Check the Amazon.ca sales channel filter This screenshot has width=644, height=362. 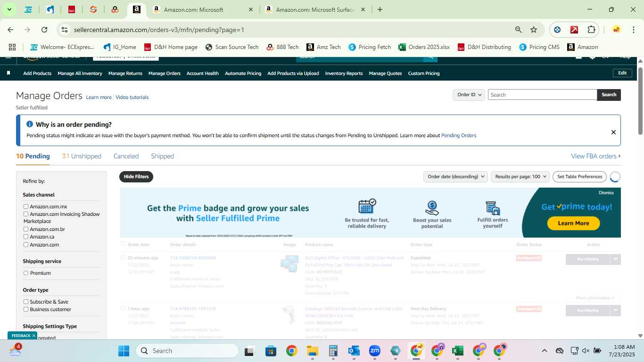[x=26, y=237]
